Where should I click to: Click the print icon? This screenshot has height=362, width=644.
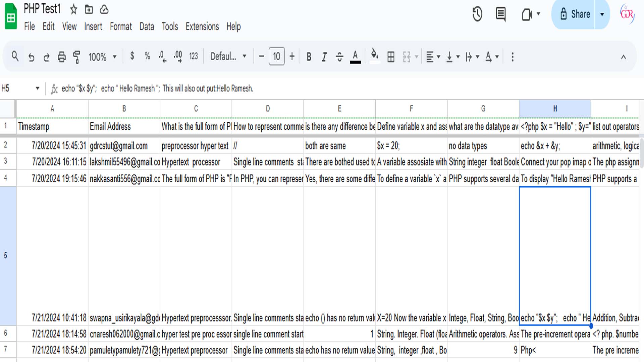[x=62, y=57]
